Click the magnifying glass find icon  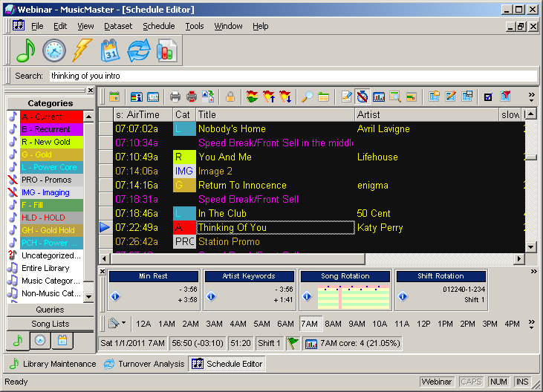click(x=308, y=97)
